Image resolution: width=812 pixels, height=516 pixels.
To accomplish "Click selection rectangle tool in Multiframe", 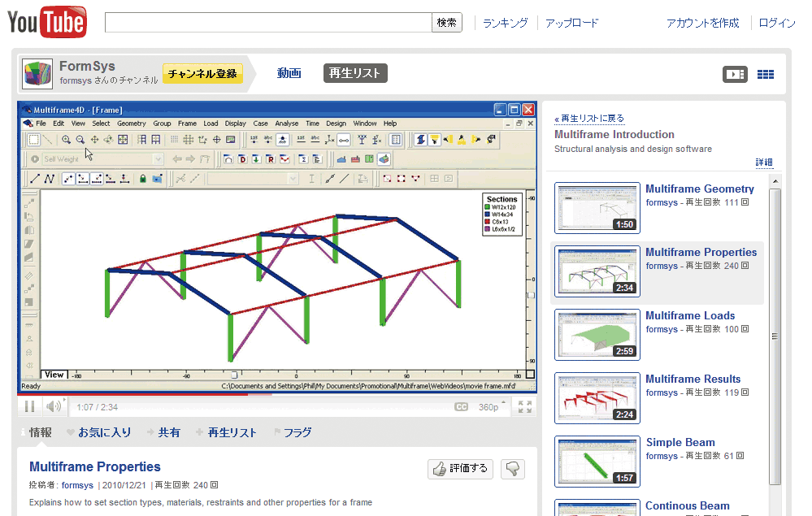I will (x=33, y=139).
